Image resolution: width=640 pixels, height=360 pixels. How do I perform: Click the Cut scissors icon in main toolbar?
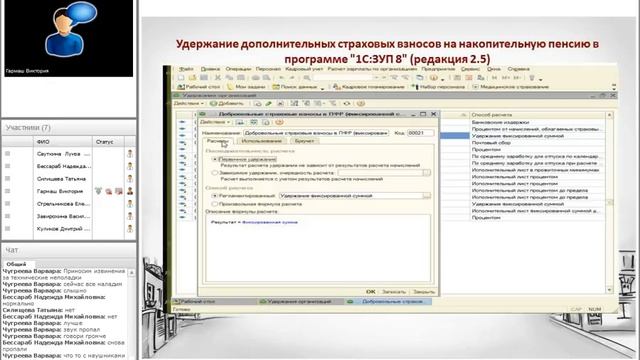pyautogui.click(x=218, y=78)
